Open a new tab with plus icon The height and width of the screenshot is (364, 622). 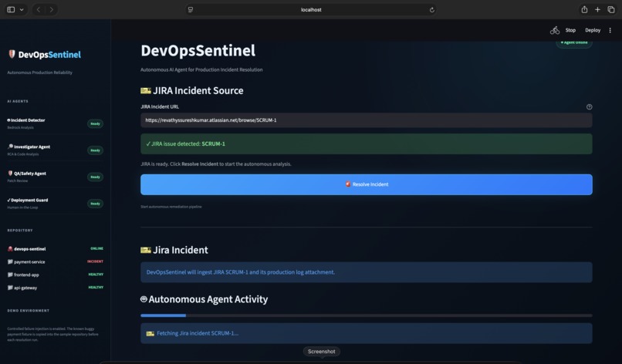(597, 9)
